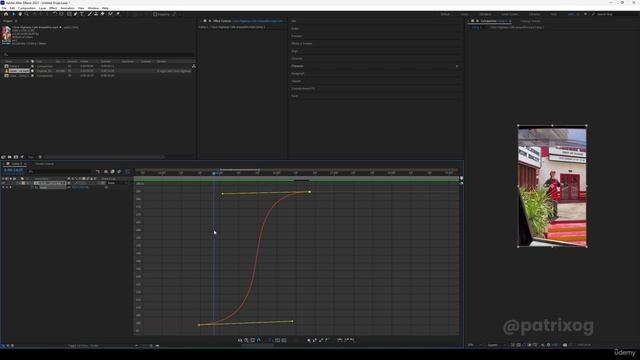Open the Animation menu
The height and width of the screenshot is (360, 640).
click(67, 8)
